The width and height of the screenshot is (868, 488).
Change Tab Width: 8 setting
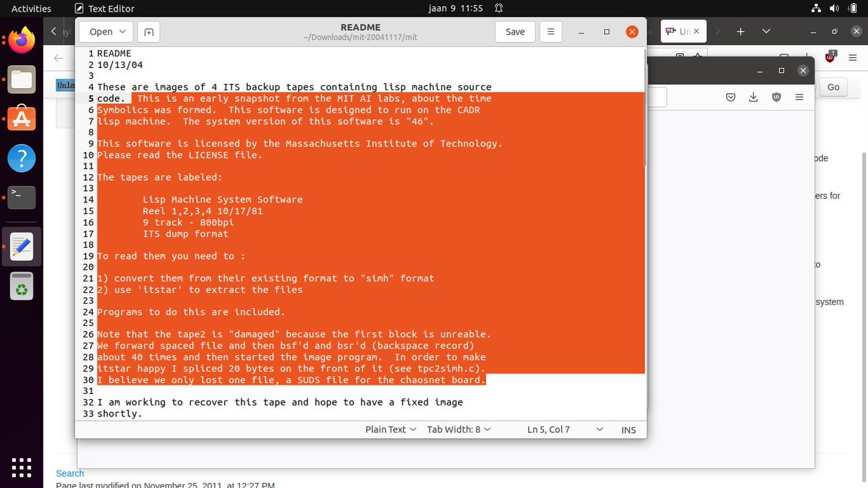(459, 429)
